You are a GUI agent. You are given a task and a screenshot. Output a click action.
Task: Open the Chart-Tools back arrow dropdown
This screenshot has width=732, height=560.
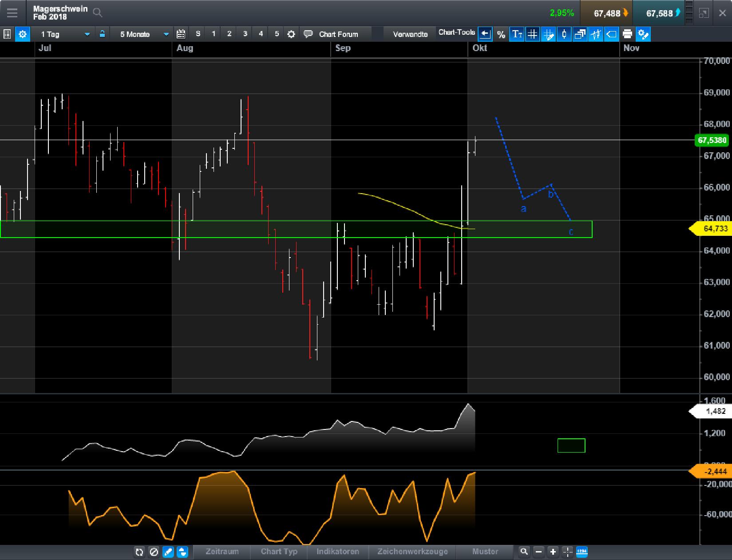point(485,34)
